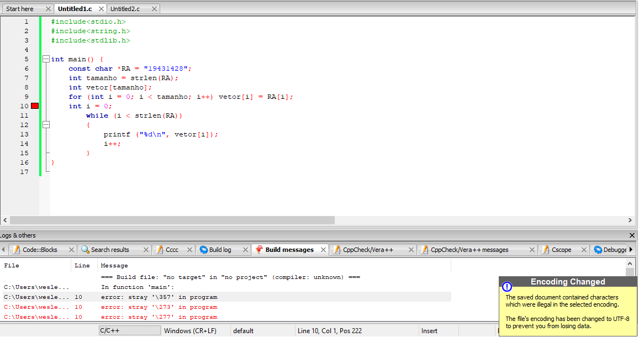Click the Insert mode status entry
644x337 pixels.
429,331
